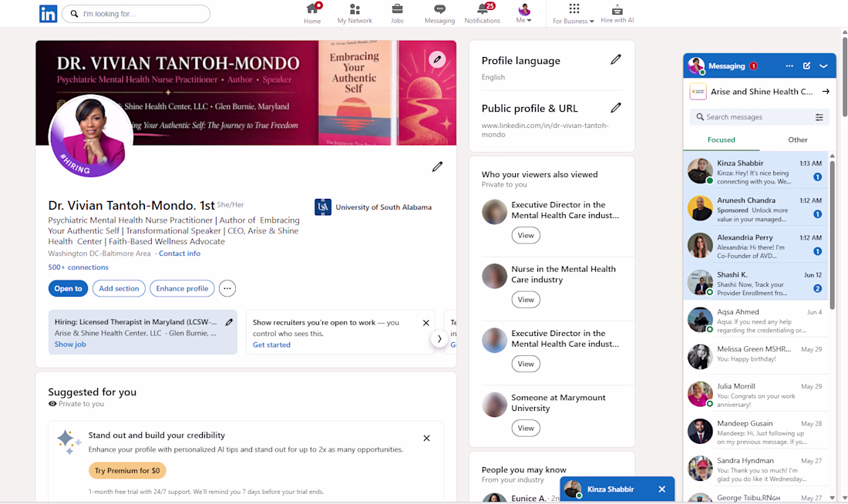Open Eunice A. in People you may know

click(x=528, y=498)
